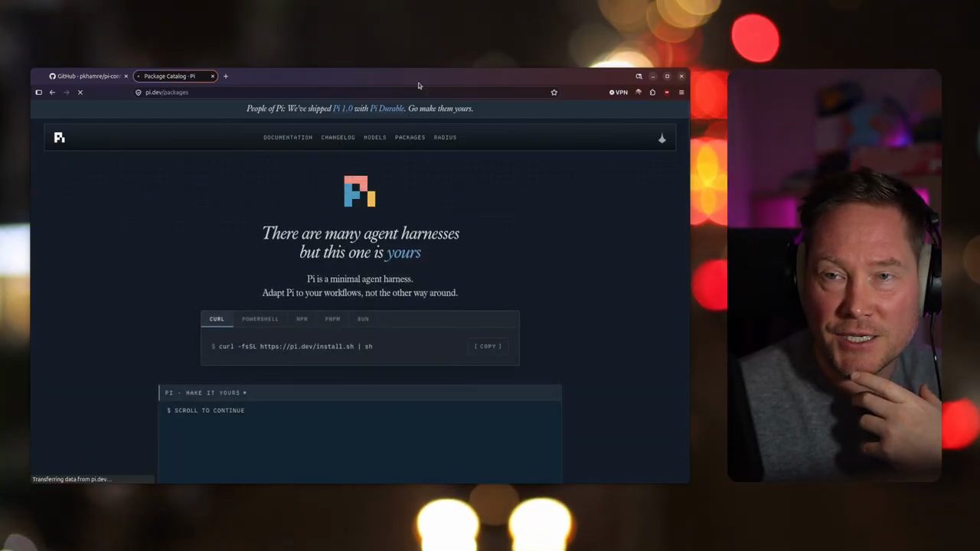This screenshot has height=551, width=980.
Task: Switch to the BUN install tab
Action: pyautogui.click(x=363, y=319)
